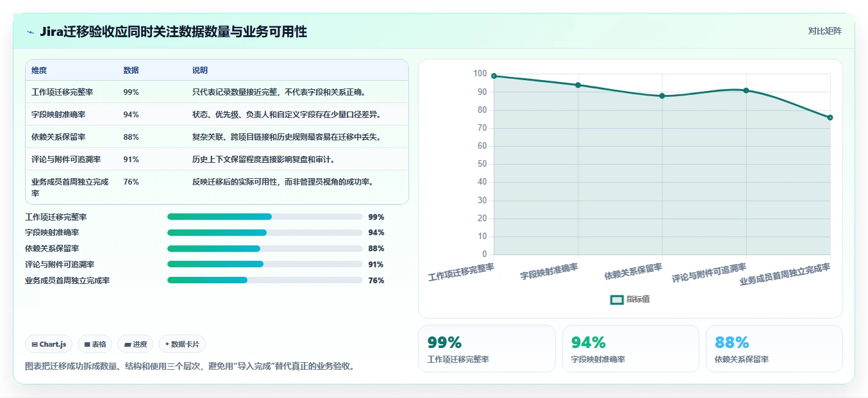Click the 业务成员首周独立完成率 progress bar

(x=265, y=280)
